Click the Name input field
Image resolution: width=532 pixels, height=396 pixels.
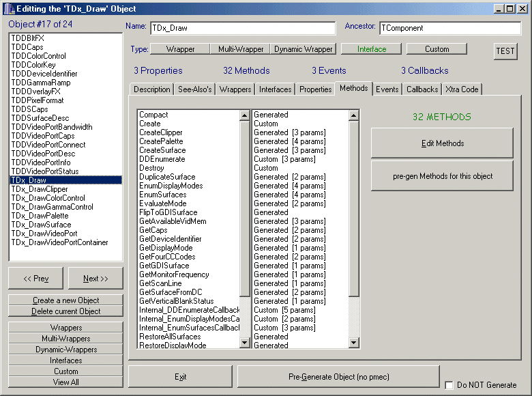[x=242, y=28]
